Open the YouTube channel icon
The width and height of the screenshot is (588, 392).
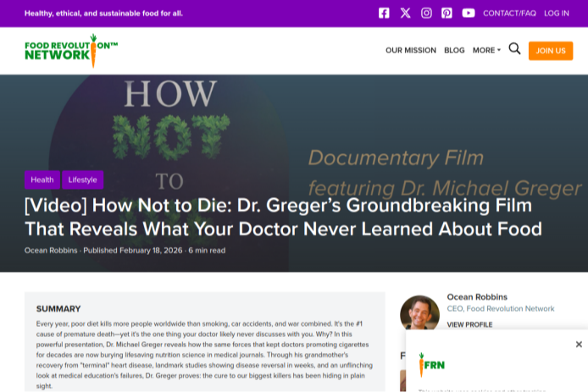coord(469,13)
